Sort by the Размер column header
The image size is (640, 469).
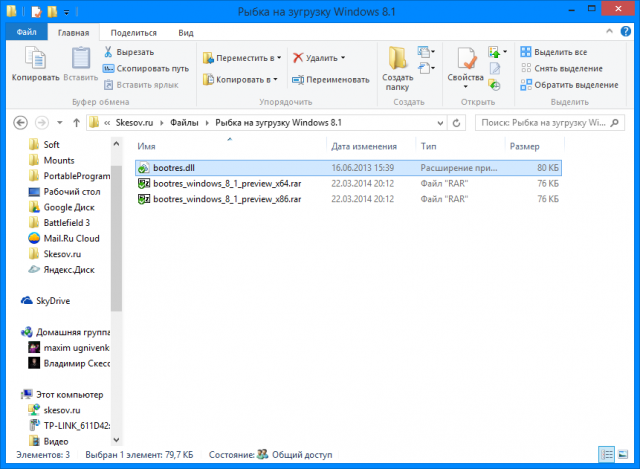click(534, 146)
